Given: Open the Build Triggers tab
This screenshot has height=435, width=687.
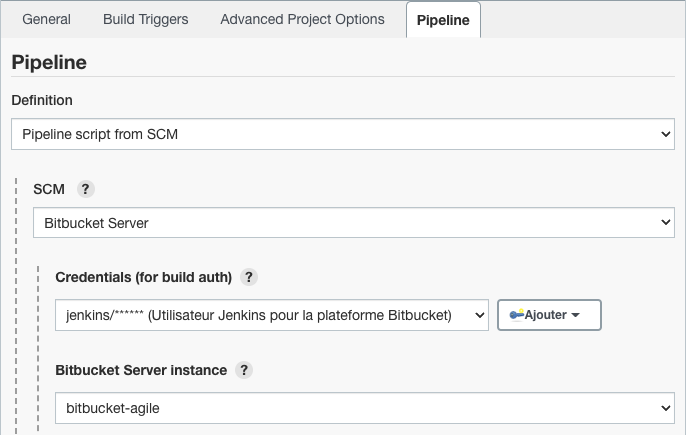Looking at the screenshot, I should pyautogui.click(x=145, y=19).
